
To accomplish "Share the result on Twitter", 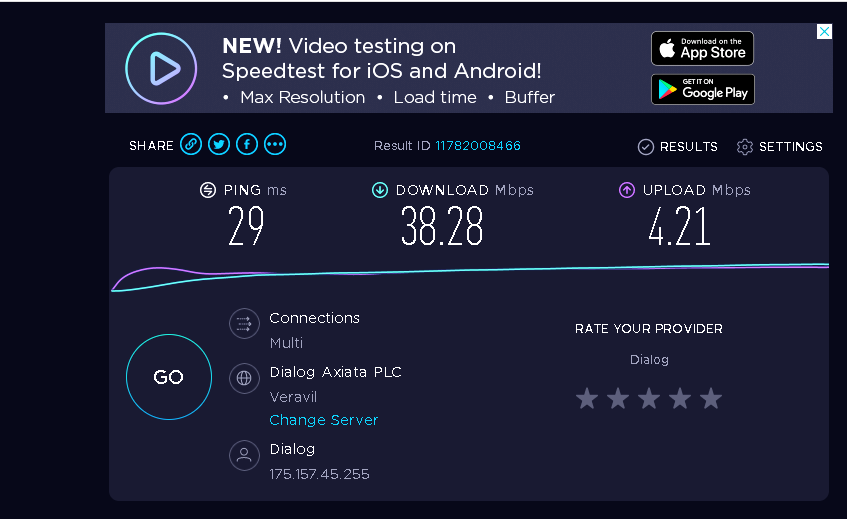I will click(219, 144).
